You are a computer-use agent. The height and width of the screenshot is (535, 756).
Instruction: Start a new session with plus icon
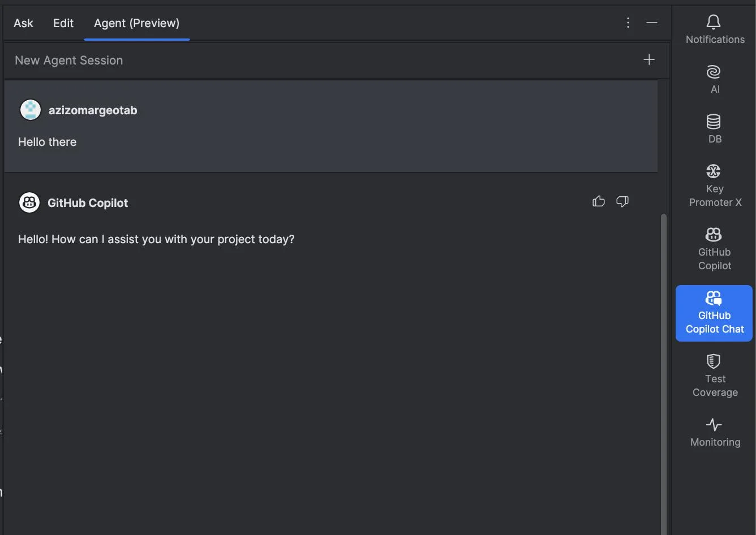click(649, 59)
